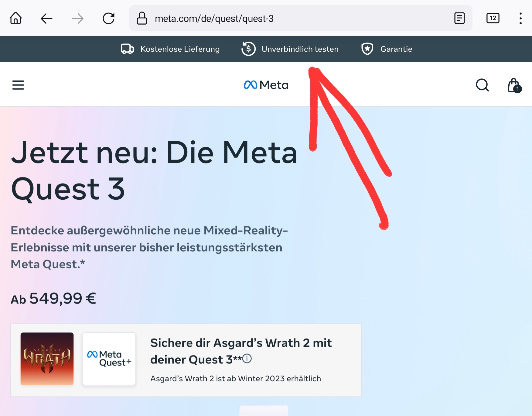Click the Unverbindlich testen link
Viewport: 532px width, 416px height.
(300, 49)
